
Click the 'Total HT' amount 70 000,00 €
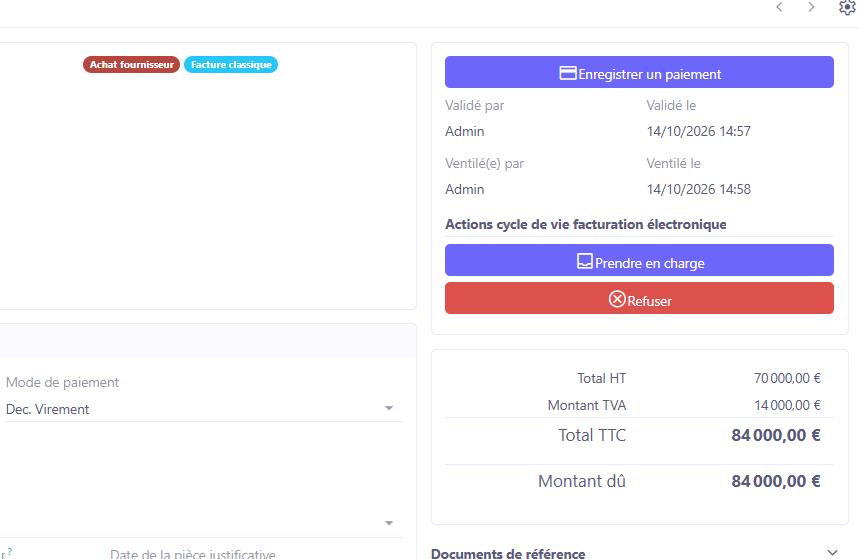click(x=787, y=378)
